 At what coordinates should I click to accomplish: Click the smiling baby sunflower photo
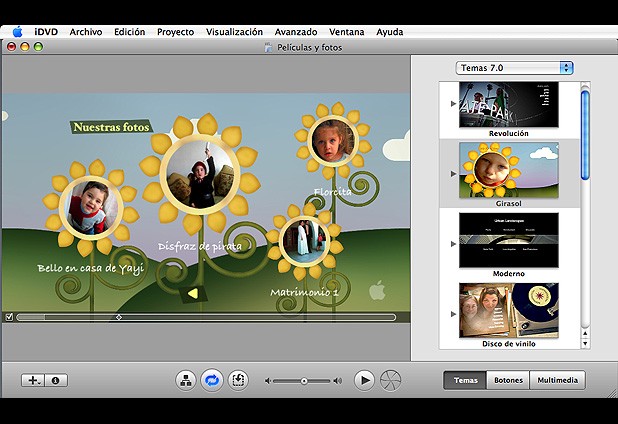tap(91, 208)
